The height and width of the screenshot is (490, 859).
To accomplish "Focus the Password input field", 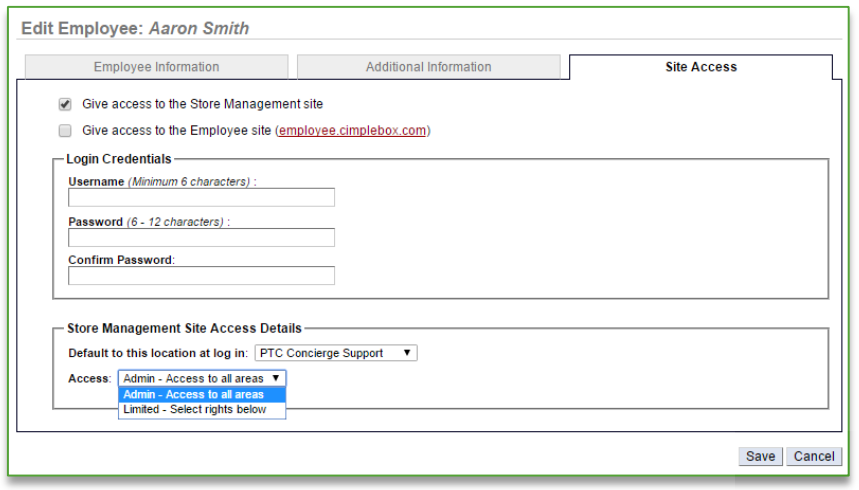I will (201, 238).
